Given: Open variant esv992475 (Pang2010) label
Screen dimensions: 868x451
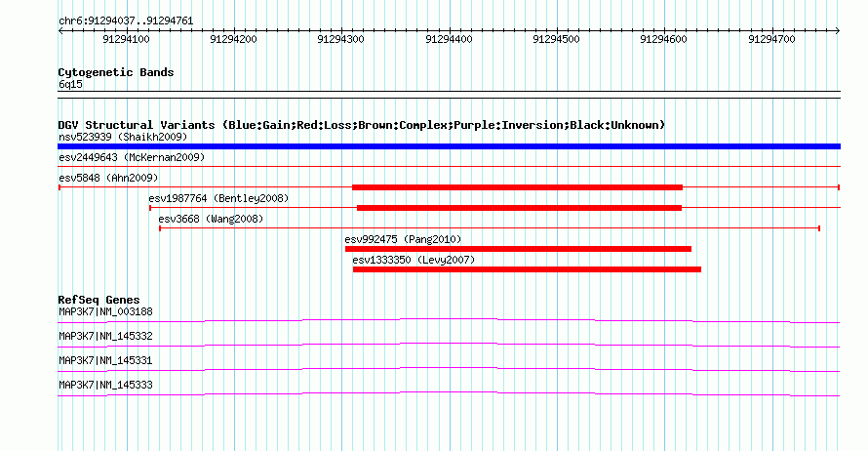Looking at the screenshot, I should (403, 239).
